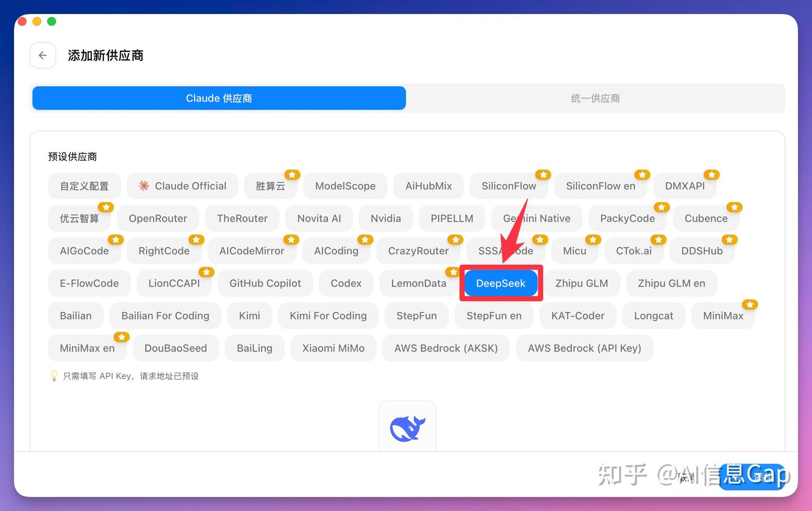This screenshot has height=511, width=812.
Task: Choose the Claude Official preset
Action: coord(183,186)
